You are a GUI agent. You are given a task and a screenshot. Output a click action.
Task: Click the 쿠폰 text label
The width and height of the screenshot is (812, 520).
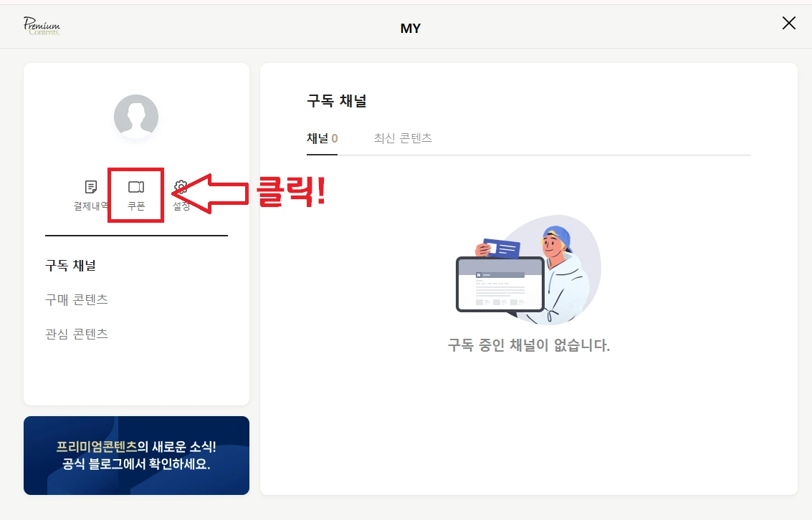click(136, 206)
